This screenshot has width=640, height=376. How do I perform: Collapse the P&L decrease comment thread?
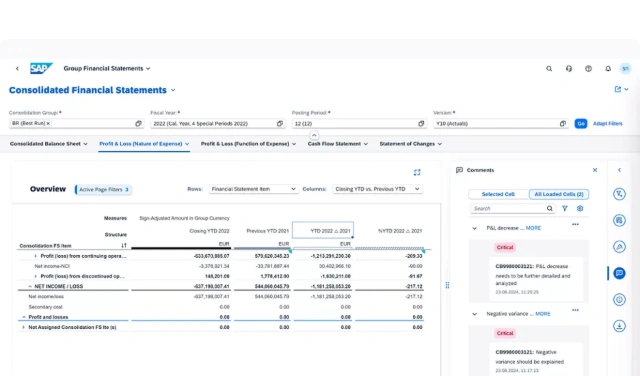(474, 228)
